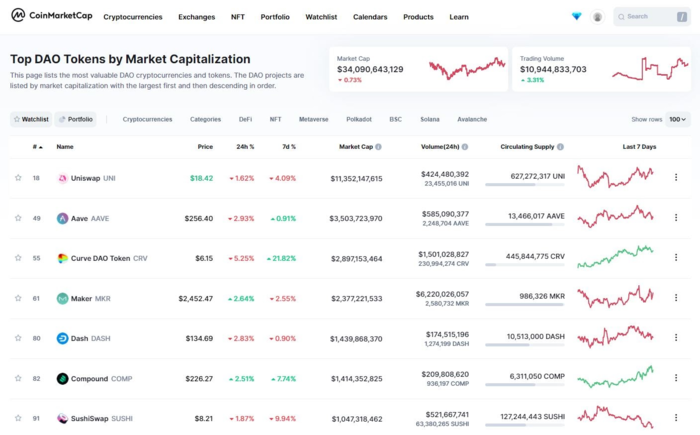Screen dimensions: 700x435
Task: Click the Volume(24h) info icon
Action: point(465,146)
